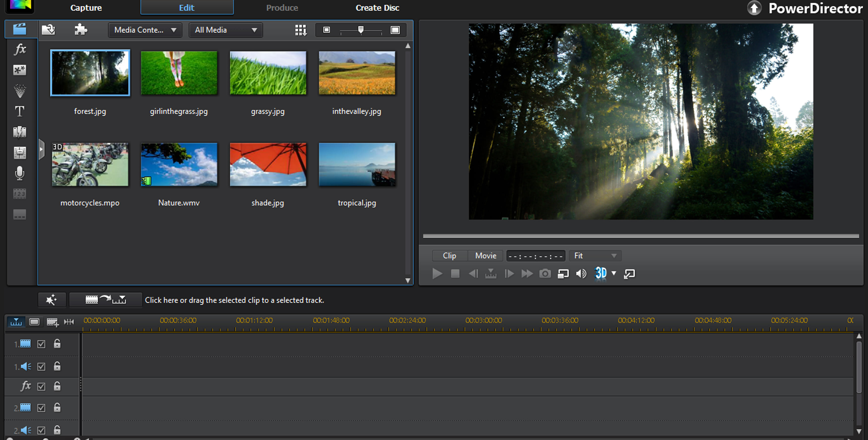Open the Voice-Over microphone room

tap(20, 173)
